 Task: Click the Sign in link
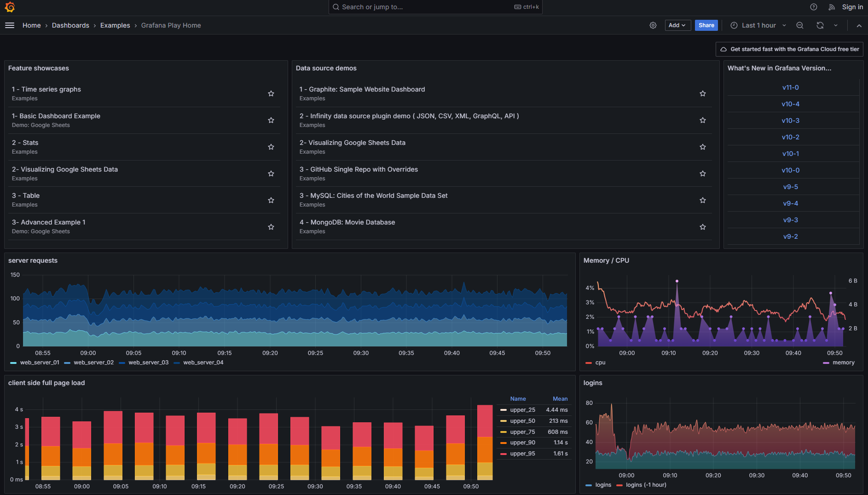pyautogui.click(x=852, y=7)
